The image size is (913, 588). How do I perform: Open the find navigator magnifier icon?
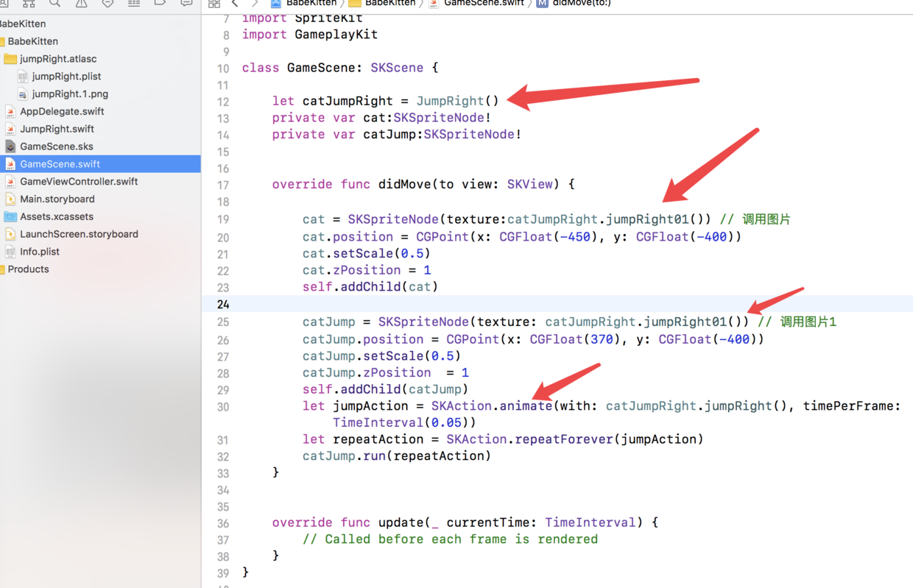coord(55,3)
